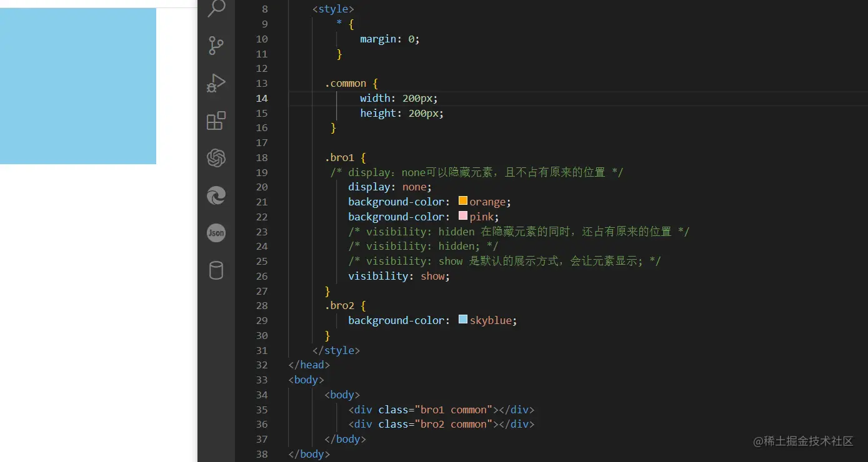Viewport: 868px width, 462px height.
Task: Click the div with class "bro2 common"
Action: pyautogui.click(x=441, y=425)
